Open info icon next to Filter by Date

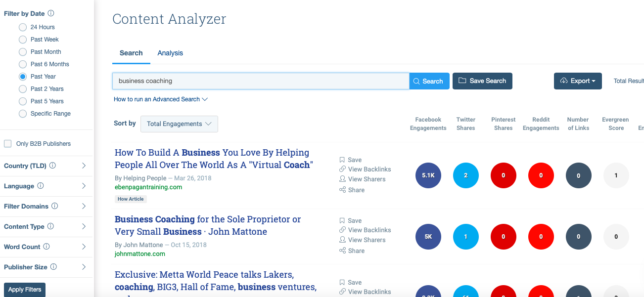[x=51, y=13]
